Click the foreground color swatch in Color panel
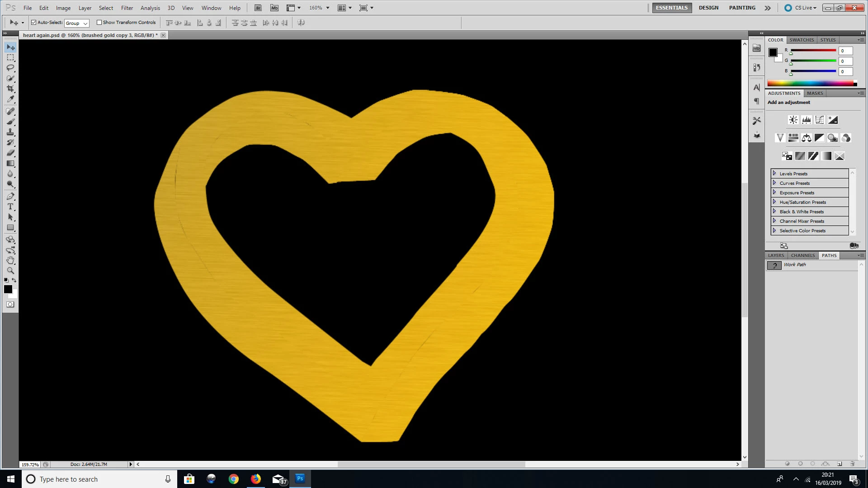This screenshot has width=868, height=488. click(x=773, y=52)
